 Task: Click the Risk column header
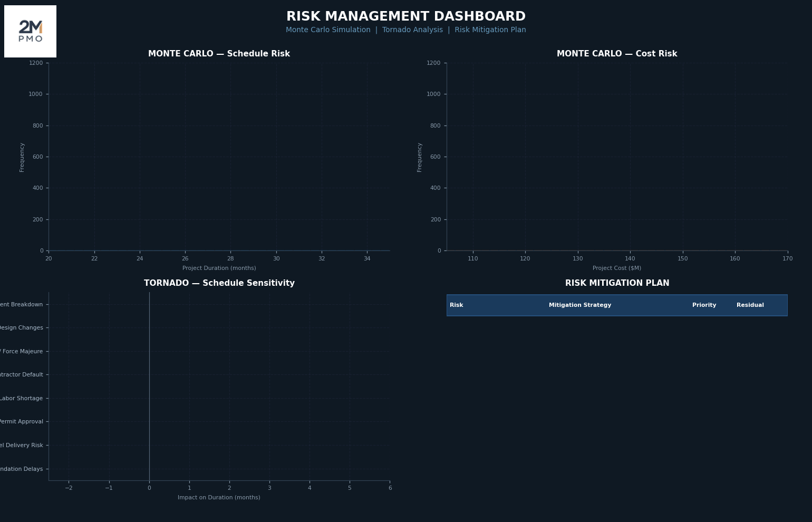point(456,305)
